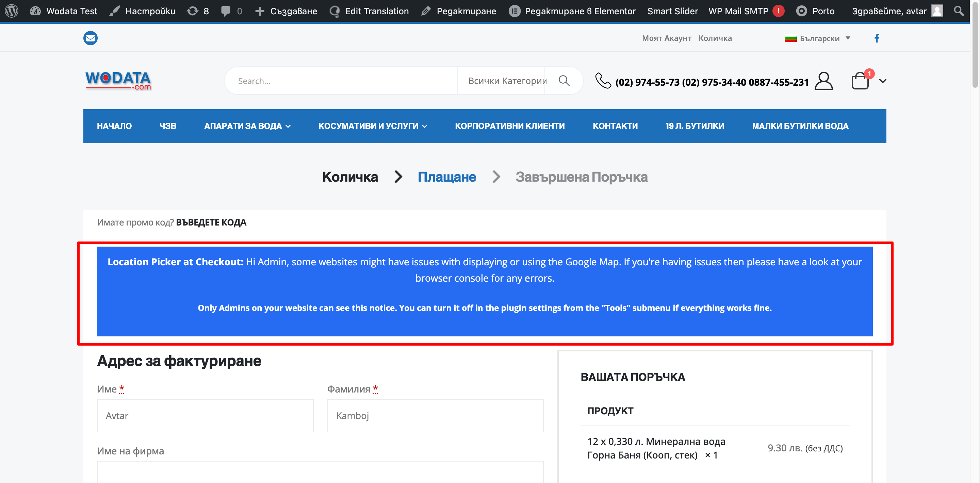This screenshot has height=483, width=980.
Task: Open the Всички Категории category dropdown
Action: 506,81
